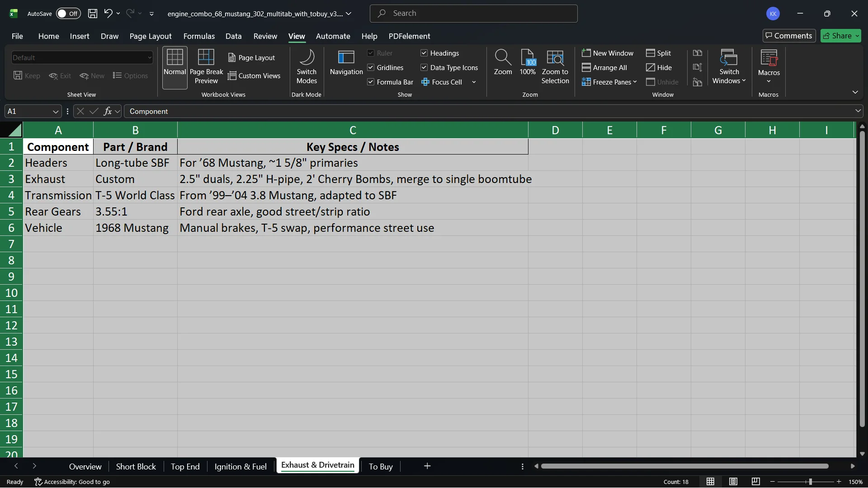This screenshot has width=868, height=488.
Task: Click the Focus Cell button
Action: click(442, 82)
